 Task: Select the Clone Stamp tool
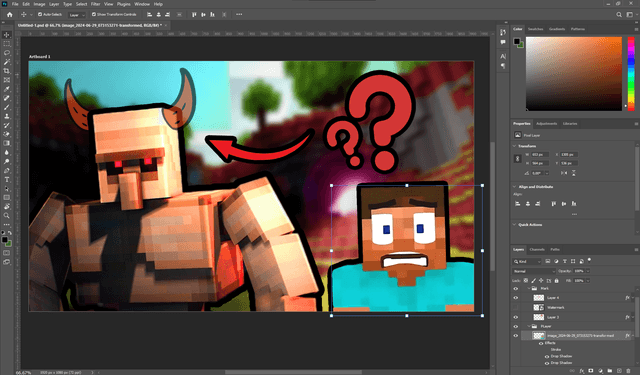pyautogui.click(x=7, y=116)
